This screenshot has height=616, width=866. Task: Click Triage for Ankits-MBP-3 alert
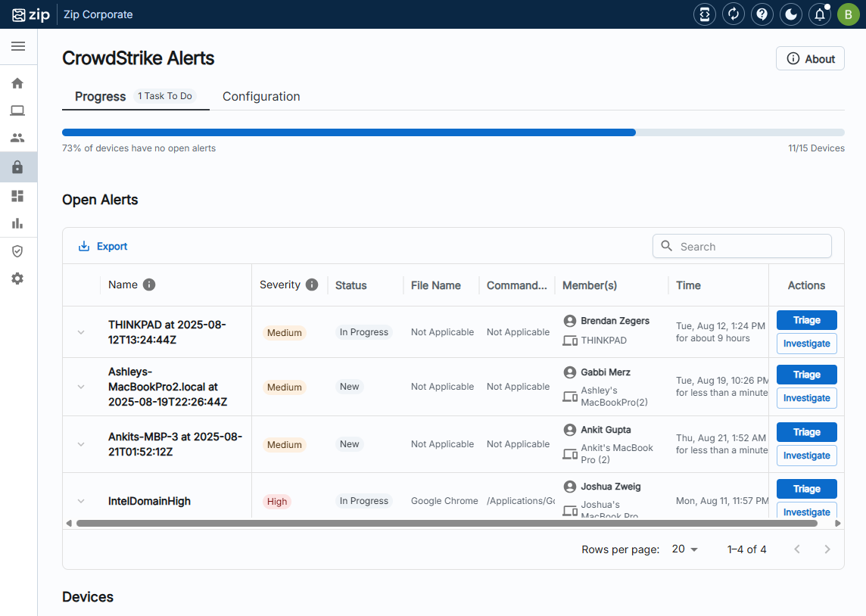click(806, 432)
